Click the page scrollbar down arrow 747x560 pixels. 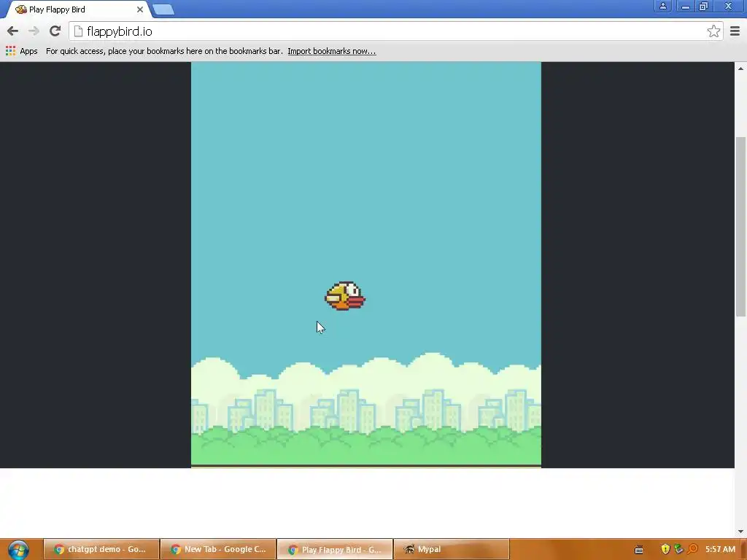pyautogui.click(x=740, y=532)
